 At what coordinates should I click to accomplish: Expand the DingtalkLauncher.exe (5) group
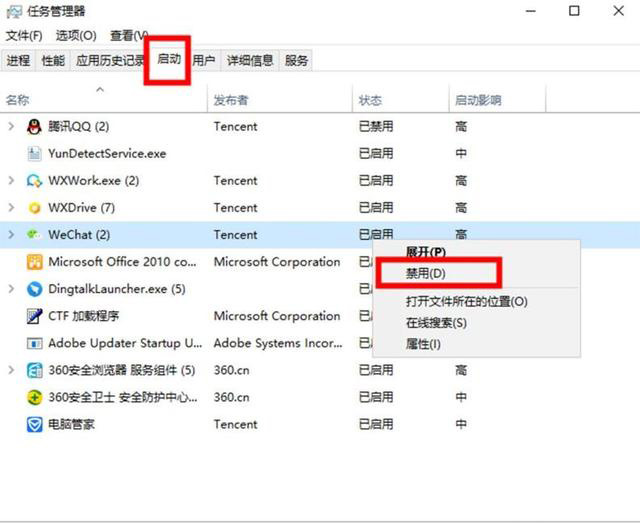[11, 289]
